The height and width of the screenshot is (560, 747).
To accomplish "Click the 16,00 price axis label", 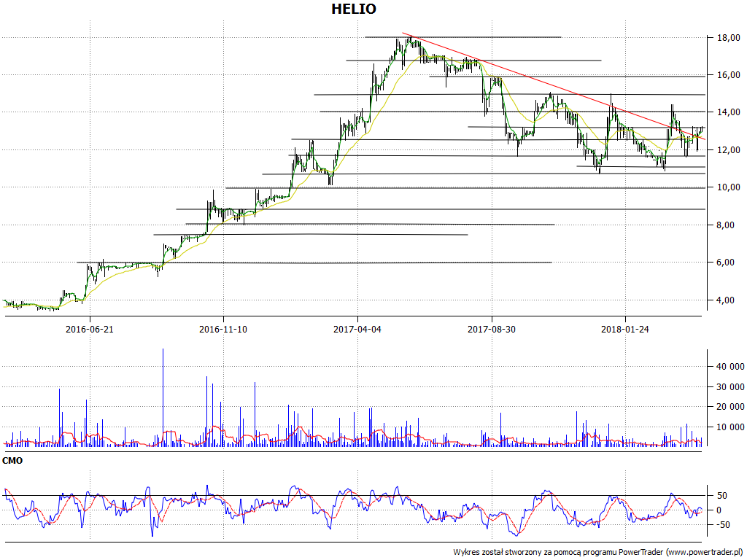I will pyautogui.click(x=729, y=75).
